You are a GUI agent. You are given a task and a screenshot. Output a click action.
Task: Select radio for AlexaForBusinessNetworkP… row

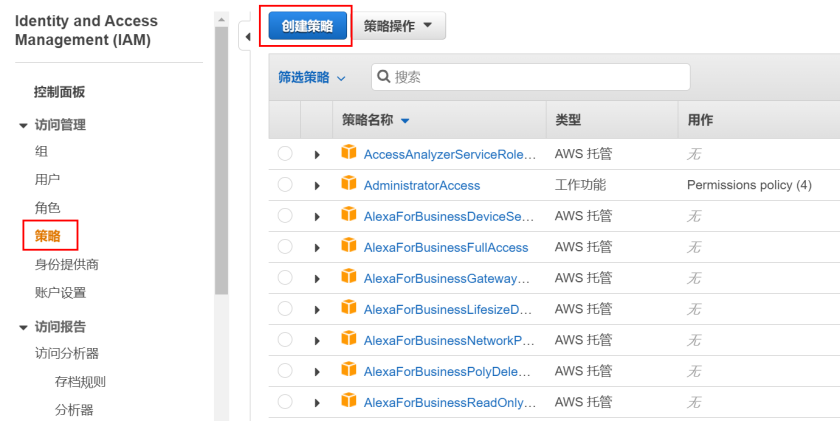click(285, 340)
